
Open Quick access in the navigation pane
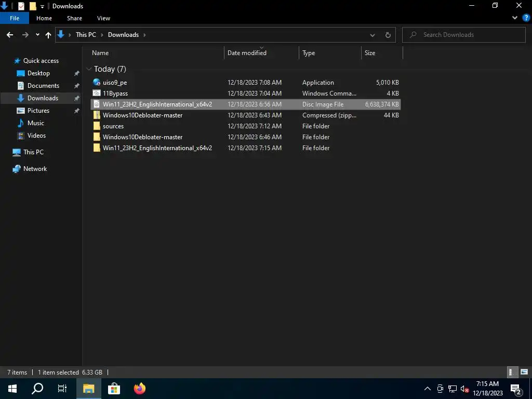pyautogui.click(x=41, y=61)
